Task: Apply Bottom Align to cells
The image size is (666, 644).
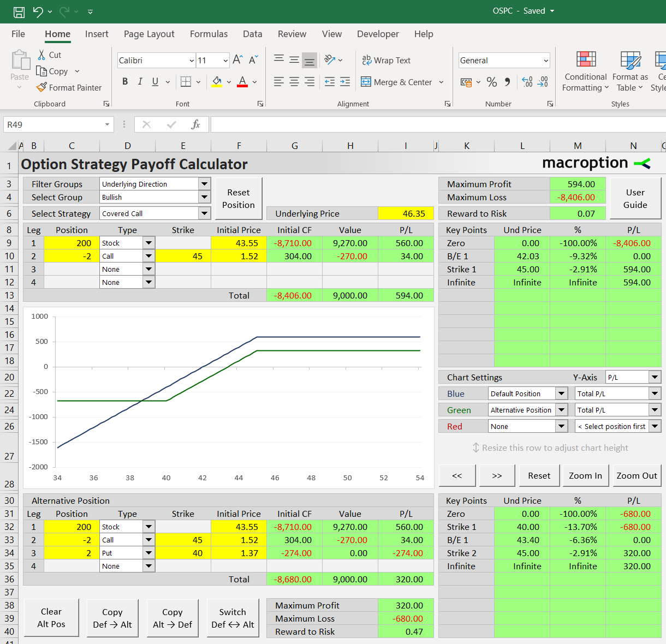Action: [310, 59]
